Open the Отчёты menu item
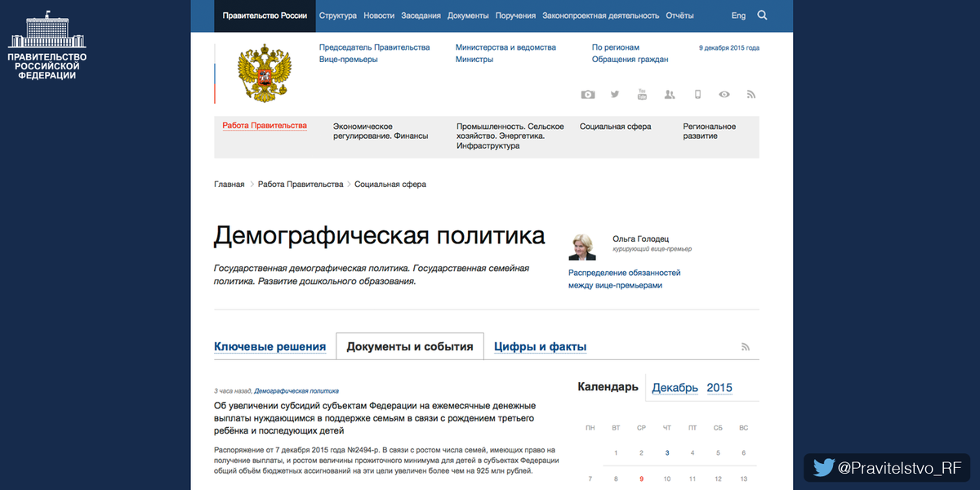 pos(679,16)
